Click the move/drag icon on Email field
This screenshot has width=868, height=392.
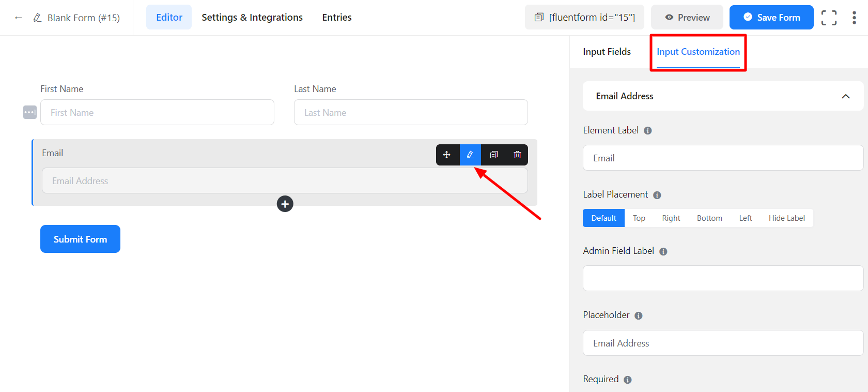(447, 155)
